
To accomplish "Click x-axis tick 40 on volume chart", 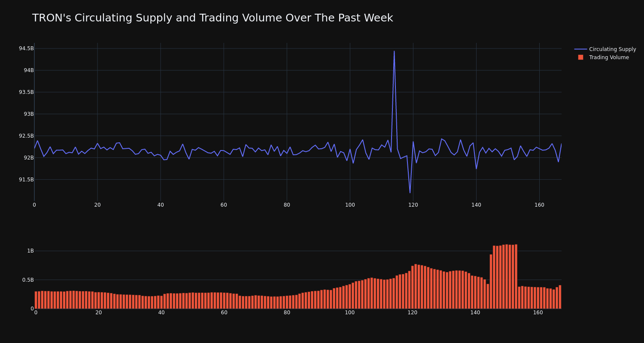I will pyautogui.click(x=161, y=313).
